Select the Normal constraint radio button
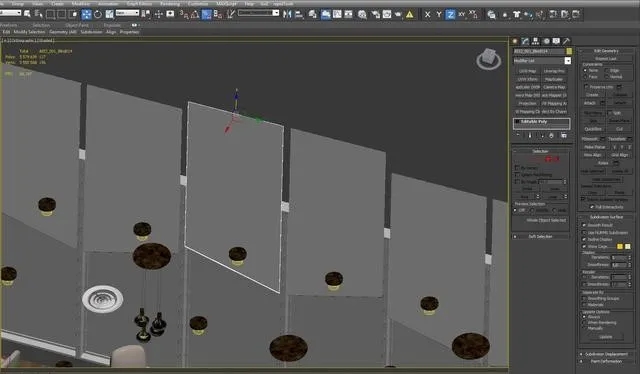The height and width of the screenshot is (374, 640). pos(607,77)
